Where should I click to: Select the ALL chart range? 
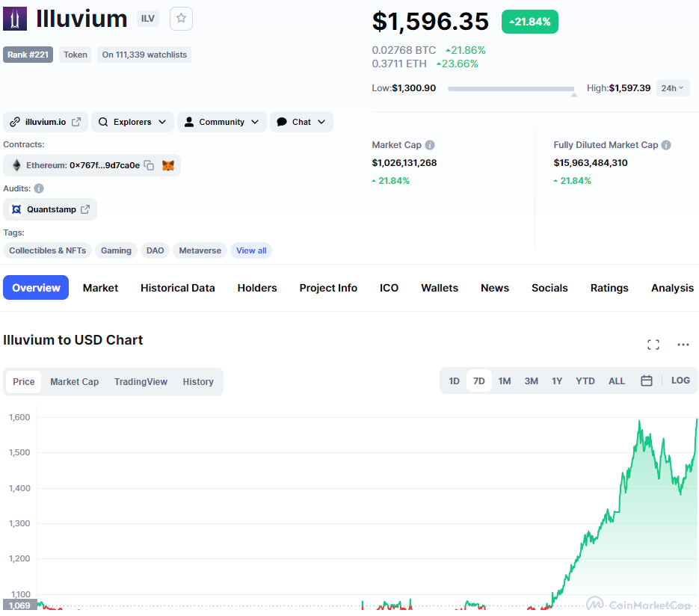pyautogui.click(x=617, y=381)
